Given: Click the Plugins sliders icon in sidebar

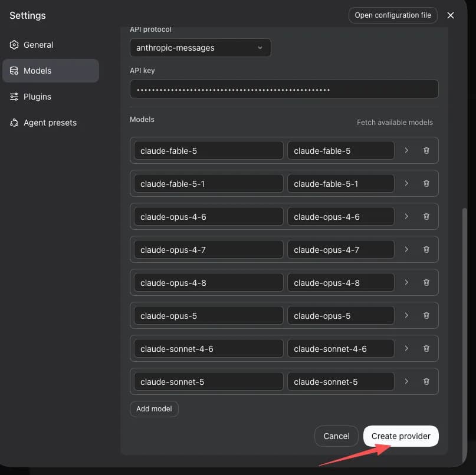Looking at the screenshot, I should 14,97.
